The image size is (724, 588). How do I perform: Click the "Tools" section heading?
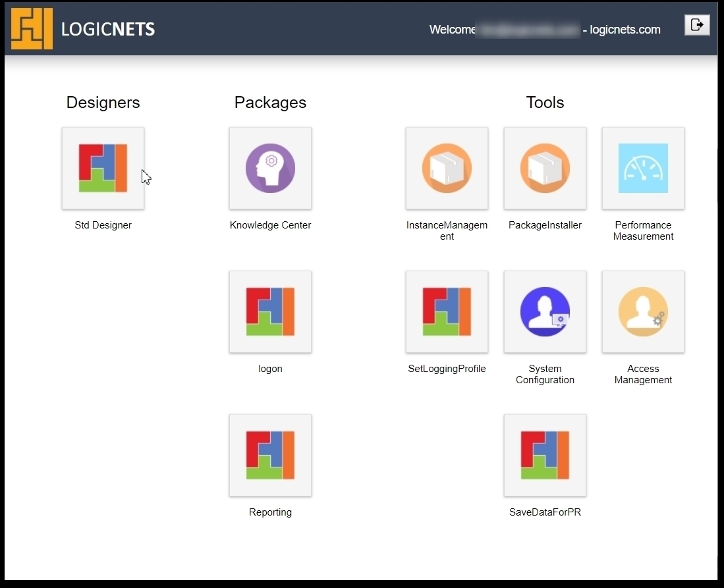(545, 103)
